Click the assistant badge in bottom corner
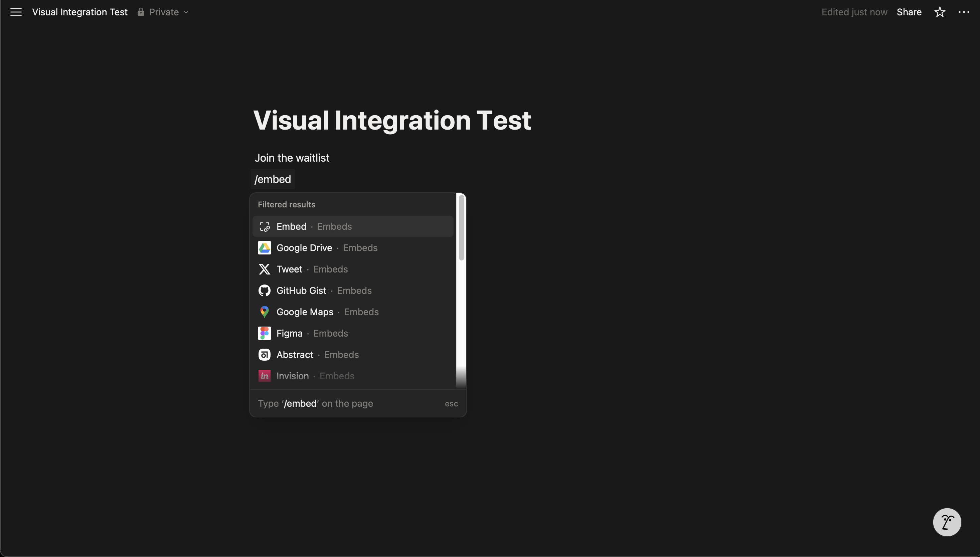This screenshot has height=557, width=980. pos(947,522)
